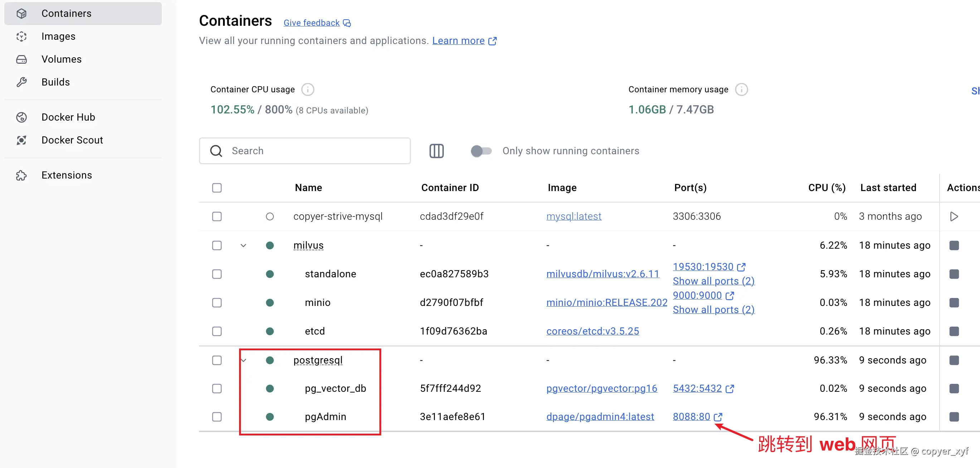Open the Volumes sidebar section
This screenshot has width=980, height=468.
click(x=83, y=59)
